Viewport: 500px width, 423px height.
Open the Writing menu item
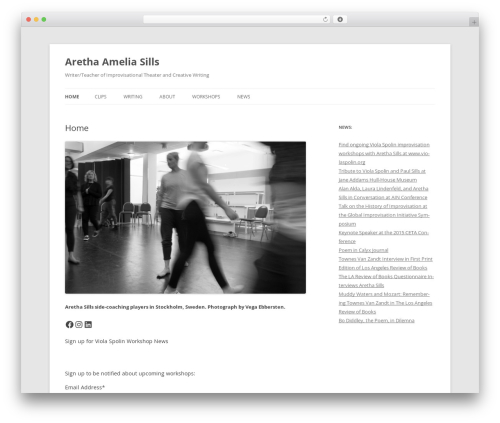click(133, 97)
